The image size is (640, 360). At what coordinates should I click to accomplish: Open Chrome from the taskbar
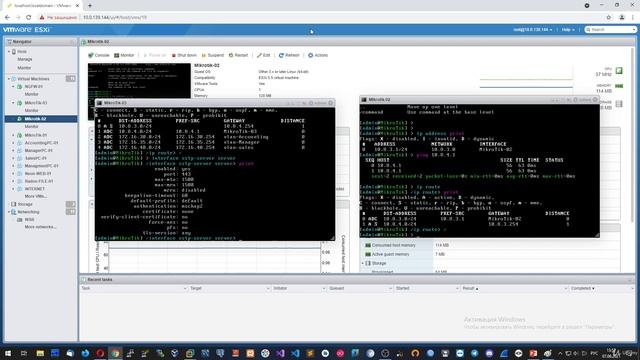tap(115, 353)
